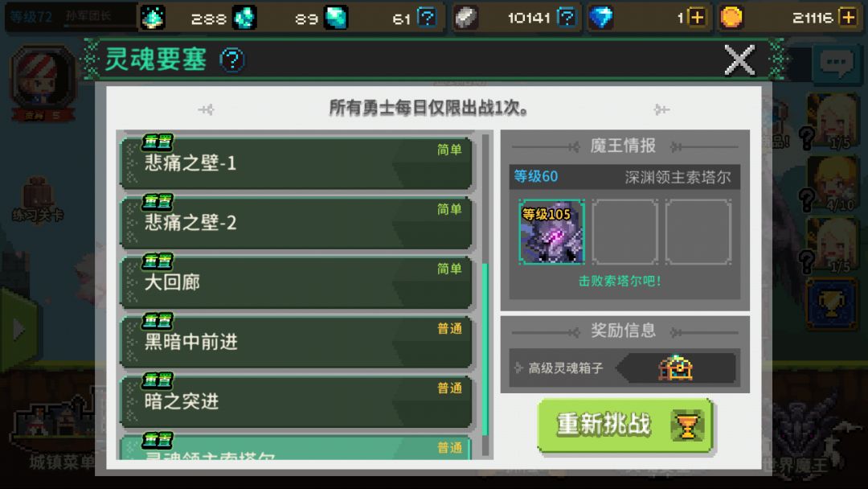Click the 高级灵魂箱子 reward chest icon
The image size is (868, 489).
pos(675,368)
